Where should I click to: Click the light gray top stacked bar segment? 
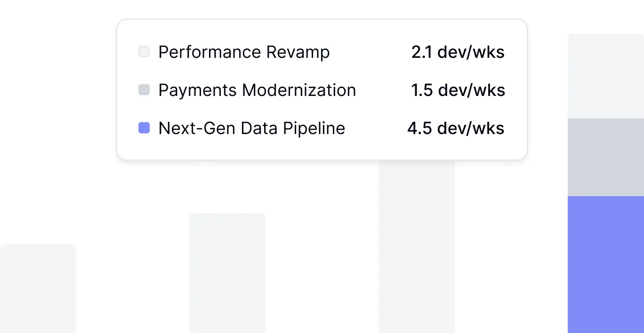(605, 76)
